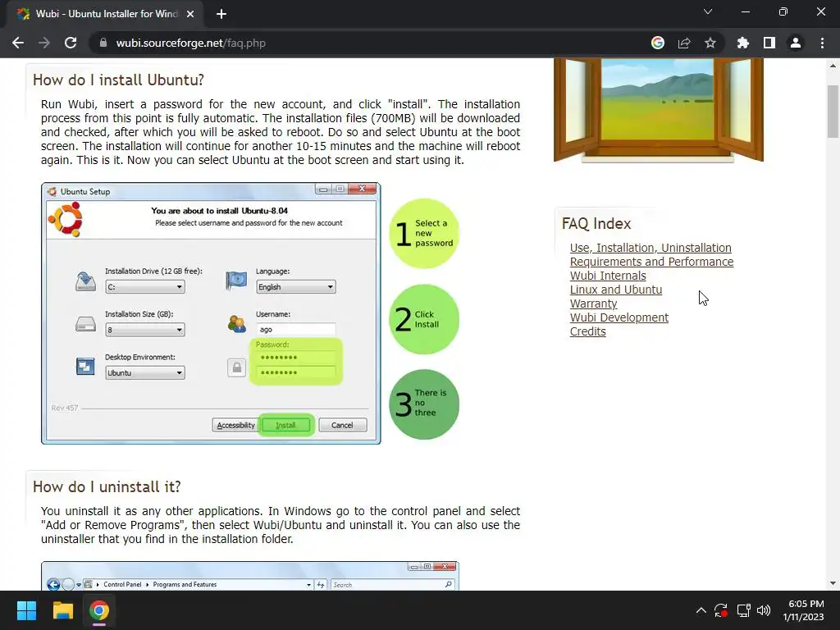This screenshot has width=840, height=630.
Task: Open the Wubi Internals link
Action: click(x=608, y=276)
